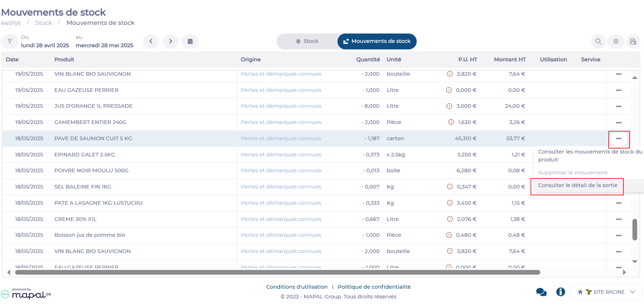Screen dimensions: 644x306
Task: Choose Consulter le détail de la sortie
Action: click(578, 185)
